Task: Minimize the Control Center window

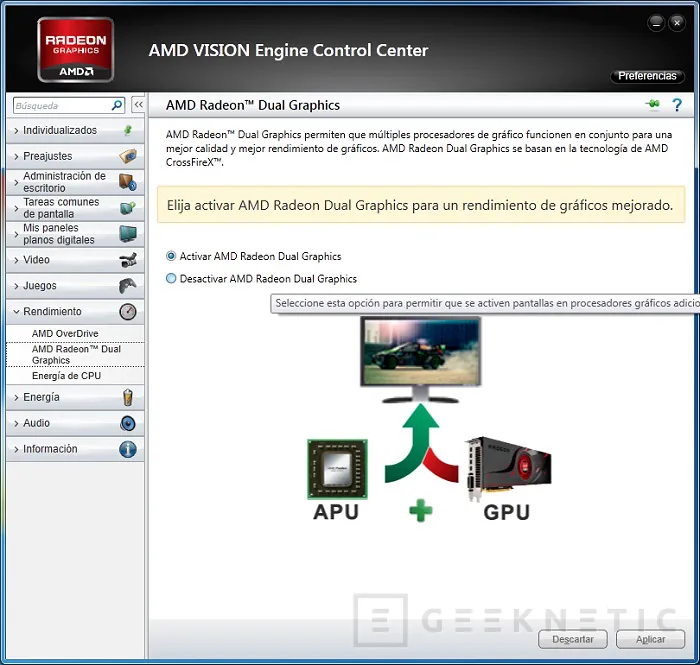Action: pos(656,23)
